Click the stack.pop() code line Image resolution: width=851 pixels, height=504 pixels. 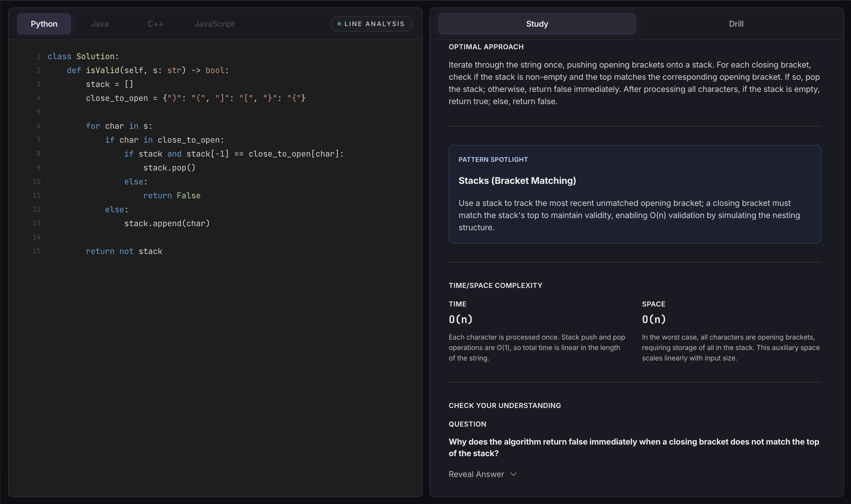169,168
